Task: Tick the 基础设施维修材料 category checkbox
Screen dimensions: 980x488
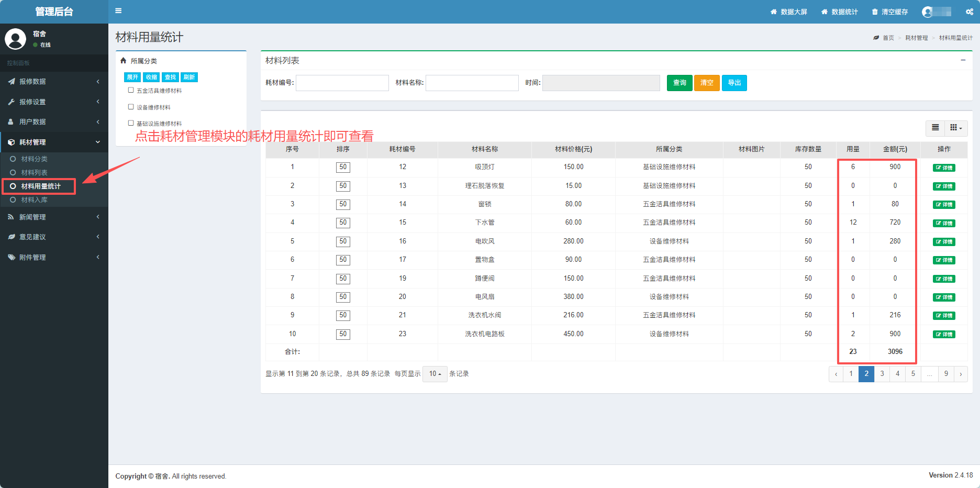Action: (131, 123)
